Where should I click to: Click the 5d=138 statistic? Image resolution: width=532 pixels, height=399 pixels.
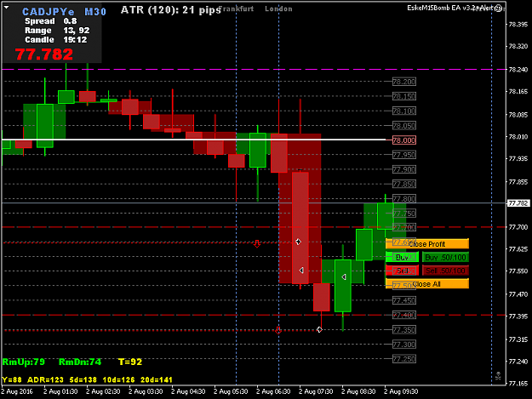[x=83, y=380]
